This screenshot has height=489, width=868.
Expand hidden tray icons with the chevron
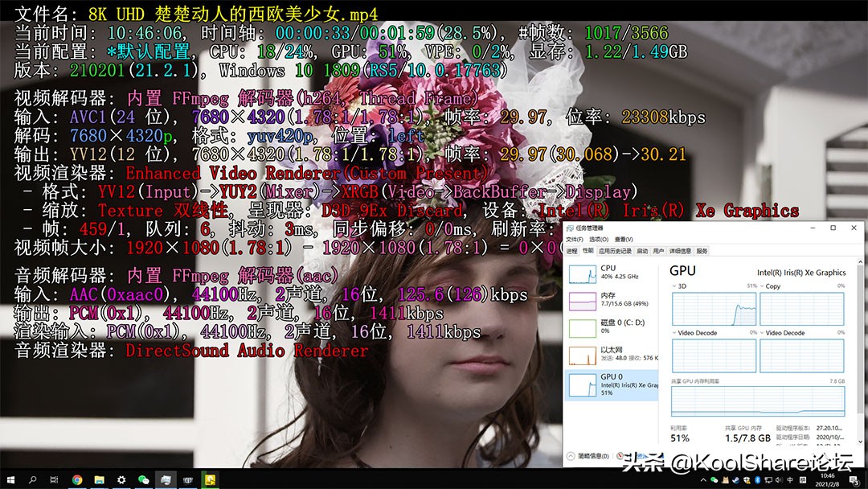point(703,479)
